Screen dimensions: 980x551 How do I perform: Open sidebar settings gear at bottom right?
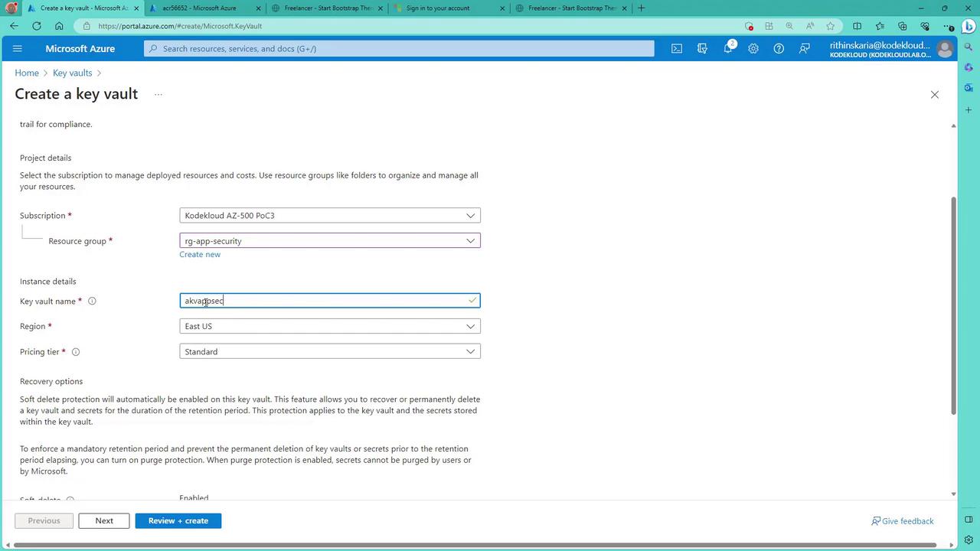coord(969,540)
